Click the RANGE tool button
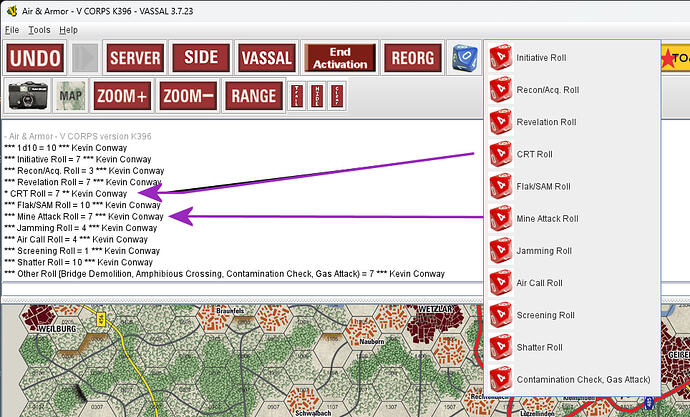This screenshot has height=417, width=690. click(254, 95)
